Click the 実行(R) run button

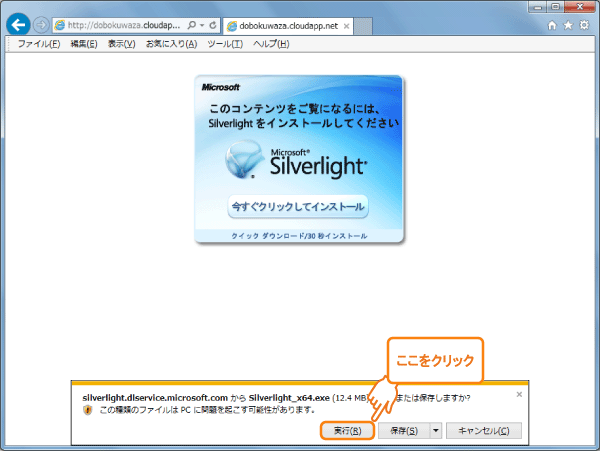347,431
